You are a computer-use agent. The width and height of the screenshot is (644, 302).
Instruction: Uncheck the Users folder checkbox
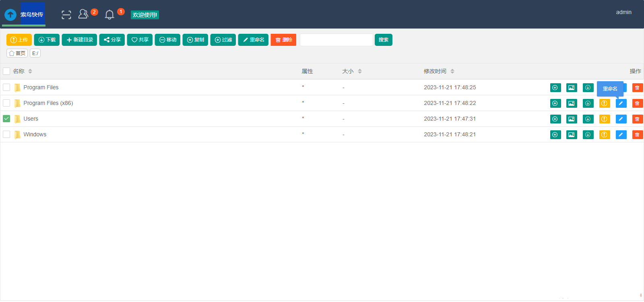(6, 119)
